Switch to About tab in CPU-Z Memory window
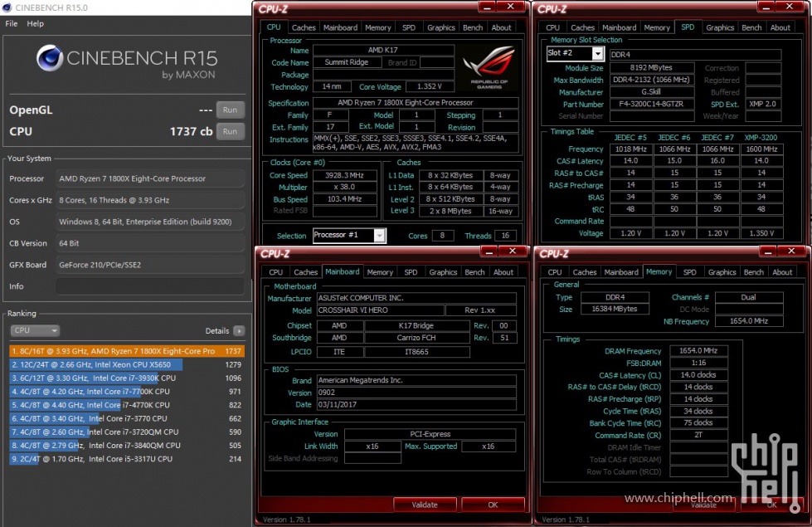Viewport: 812px width, 527px height. coord(782,272)
